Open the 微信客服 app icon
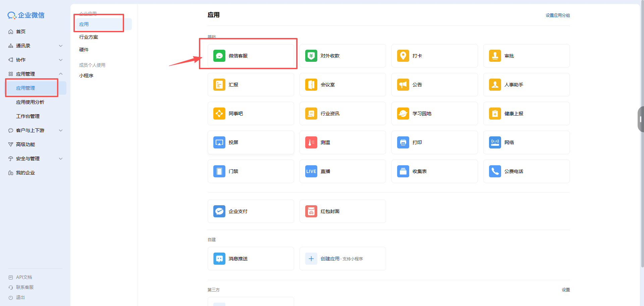The width and height of the screenshot is (644, 306). click(x=219, y=56)
